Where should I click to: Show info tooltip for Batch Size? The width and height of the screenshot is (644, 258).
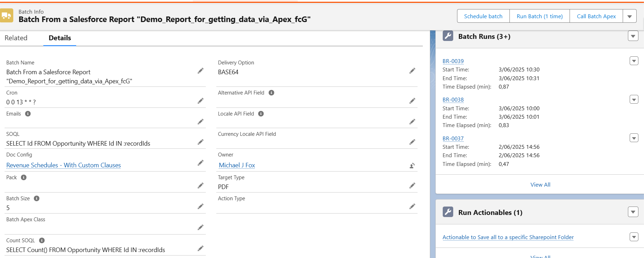[37, 198]
